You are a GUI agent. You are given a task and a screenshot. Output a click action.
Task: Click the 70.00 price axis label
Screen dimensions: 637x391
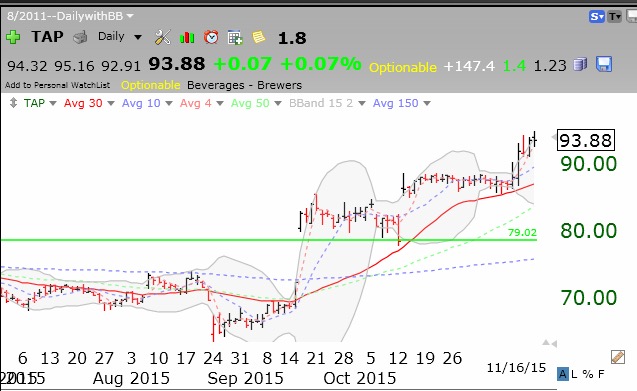coord(589,298)
